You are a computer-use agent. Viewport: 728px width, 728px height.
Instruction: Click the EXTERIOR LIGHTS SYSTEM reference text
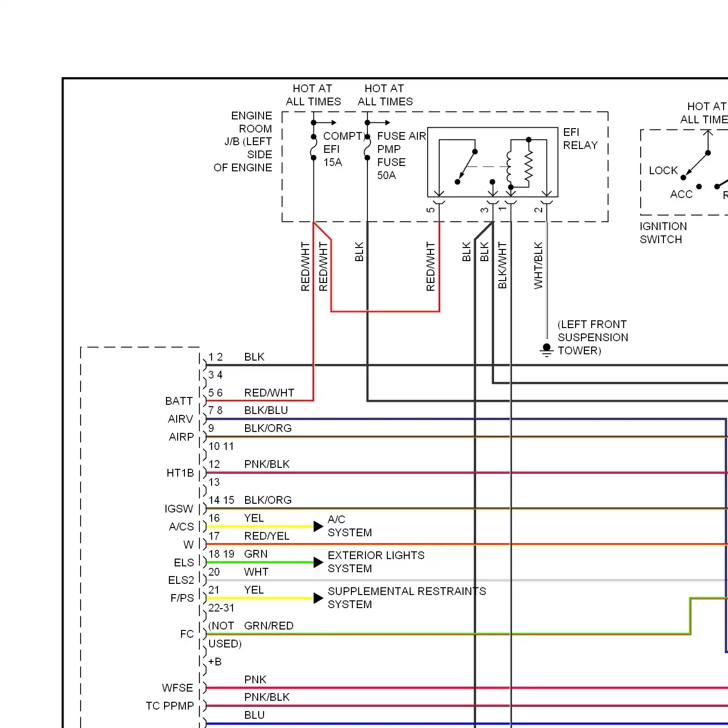[x=376, y=562]
